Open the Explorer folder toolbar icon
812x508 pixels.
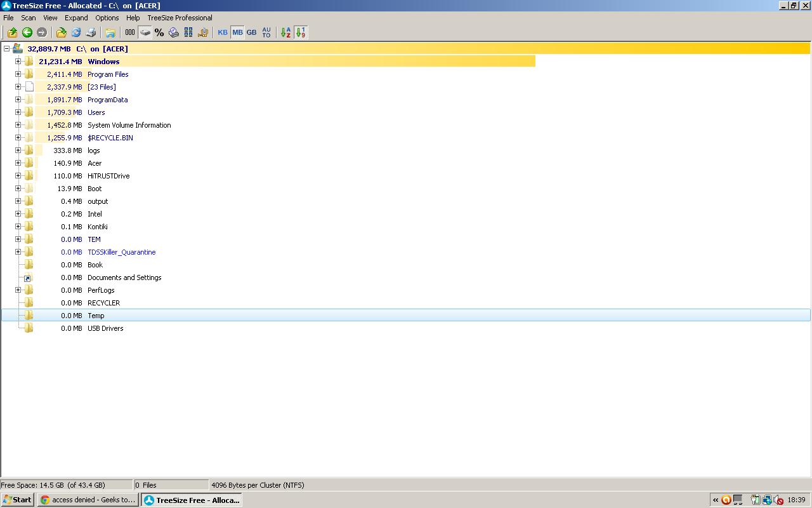110,32
